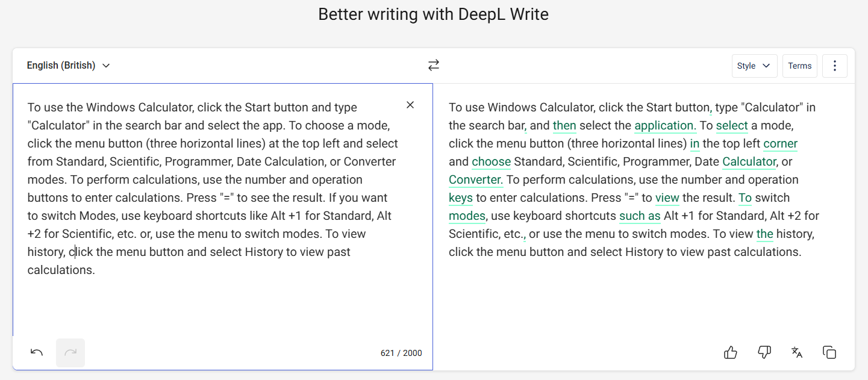
Task: Give thumbs up to the rewrite
Action: [x=731, y=353]
